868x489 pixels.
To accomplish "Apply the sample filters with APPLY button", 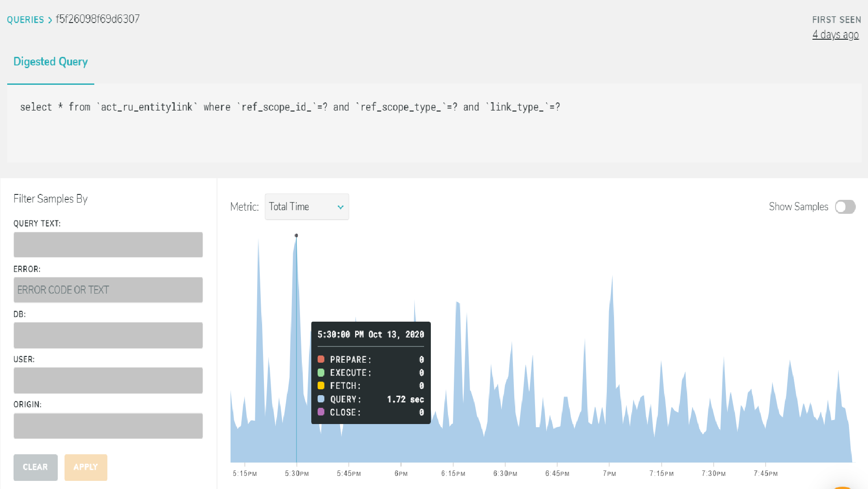I will click(86, 467).
